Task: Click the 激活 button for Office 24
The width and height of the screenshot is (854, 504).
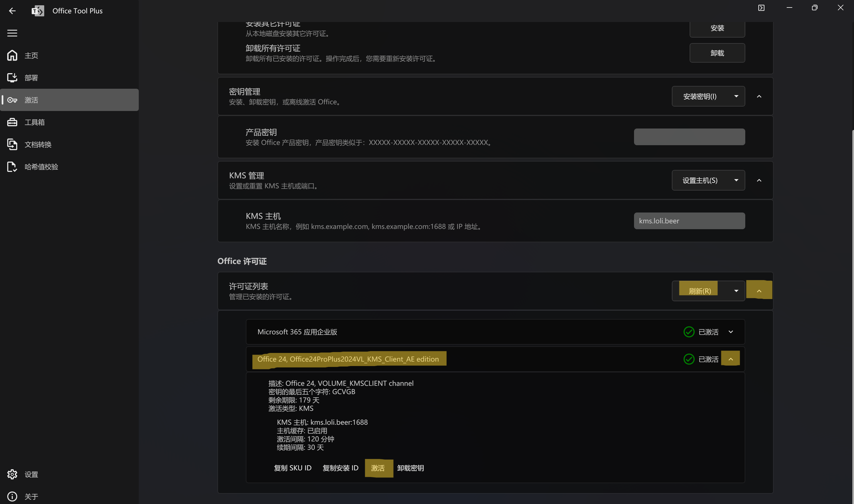Action: pos(379,468)
